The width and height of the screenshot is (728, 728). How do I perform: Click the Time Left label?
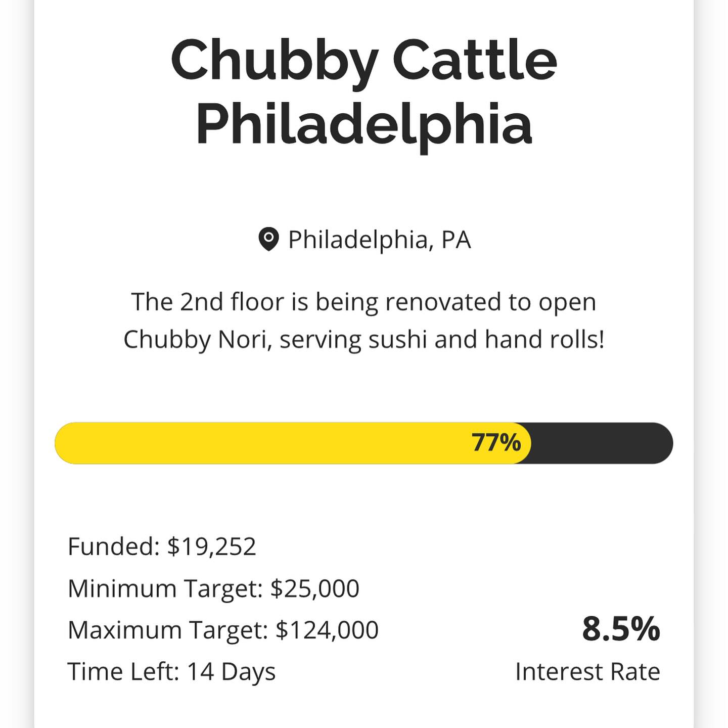click(123, 672)
